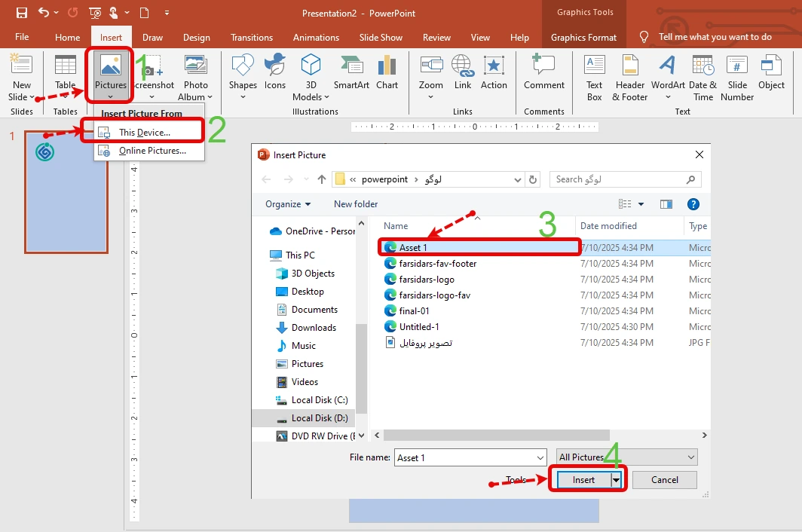The width and height of the screenshot is (802, 532).
Task: Insert a Chart from the ribbon
Action: point(387,72)
